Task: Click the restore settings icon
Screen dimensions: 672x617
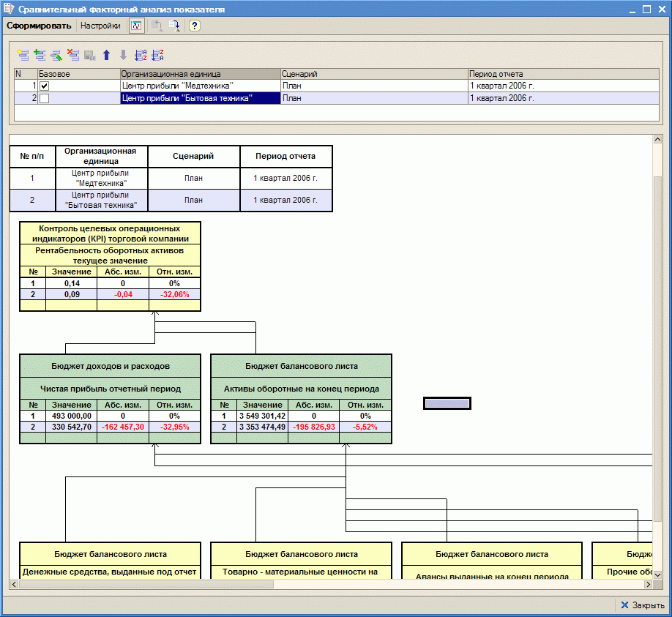Action: pyautogui.click(x=157, y=26)
